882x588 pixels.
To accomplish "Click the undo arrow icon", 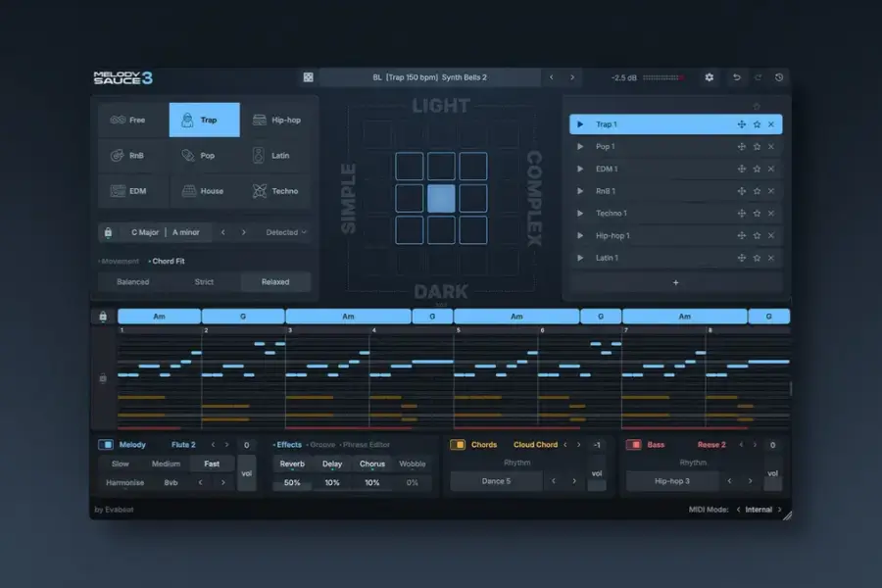I will pos(736,77).
